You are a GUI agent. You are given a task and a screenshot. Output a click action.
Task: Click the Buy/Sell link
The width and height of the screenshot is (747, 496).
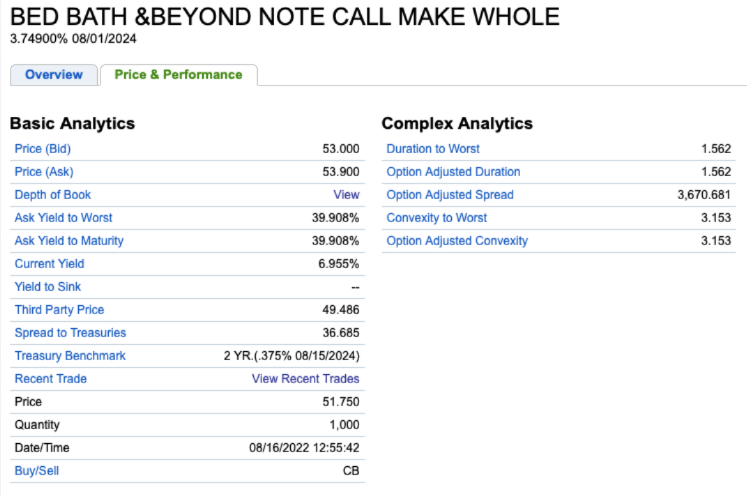pyautogui.click(x=37, y=471)
